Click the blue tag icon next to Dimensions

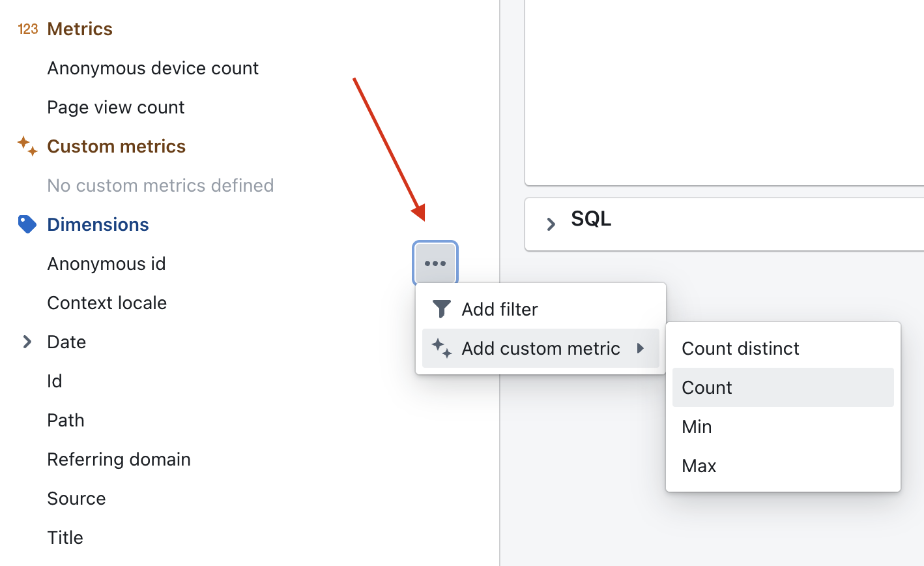[27, 224]
